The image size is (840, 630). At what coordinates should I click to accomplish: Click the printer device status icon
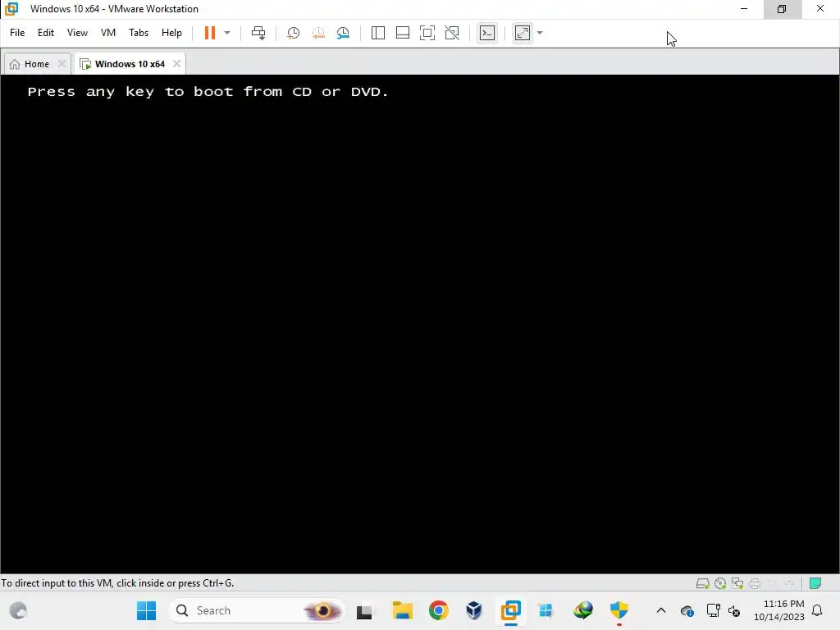point(755,583)
